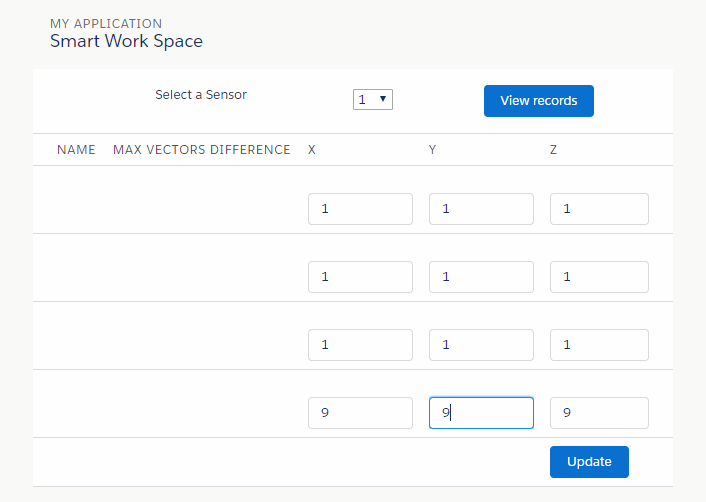This screenshot has width=706, height=502.
Task: Click the X field in first row
Action: pyautogui.click(x=360, y=209)
